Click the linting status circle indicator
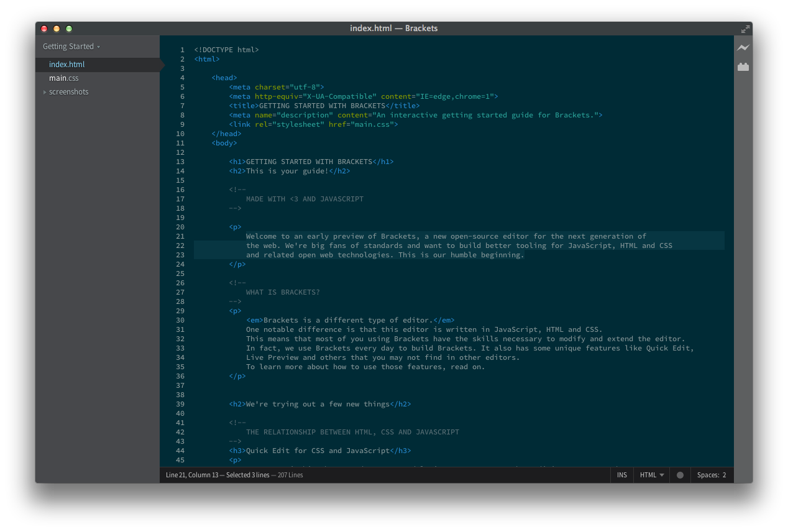Viewport: 788px width, 532px height. point(680,475)
